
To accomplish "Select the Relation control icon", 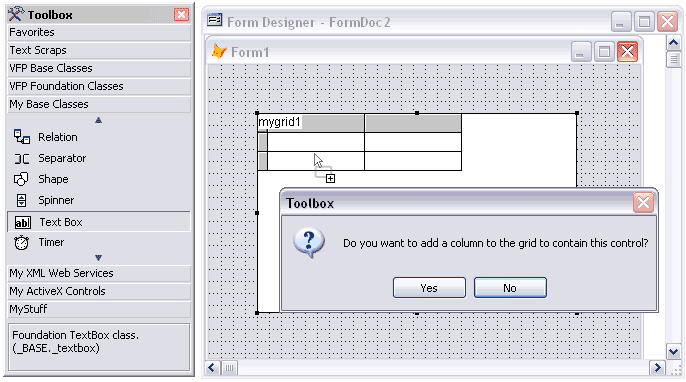I will click(x=21, y=137).
